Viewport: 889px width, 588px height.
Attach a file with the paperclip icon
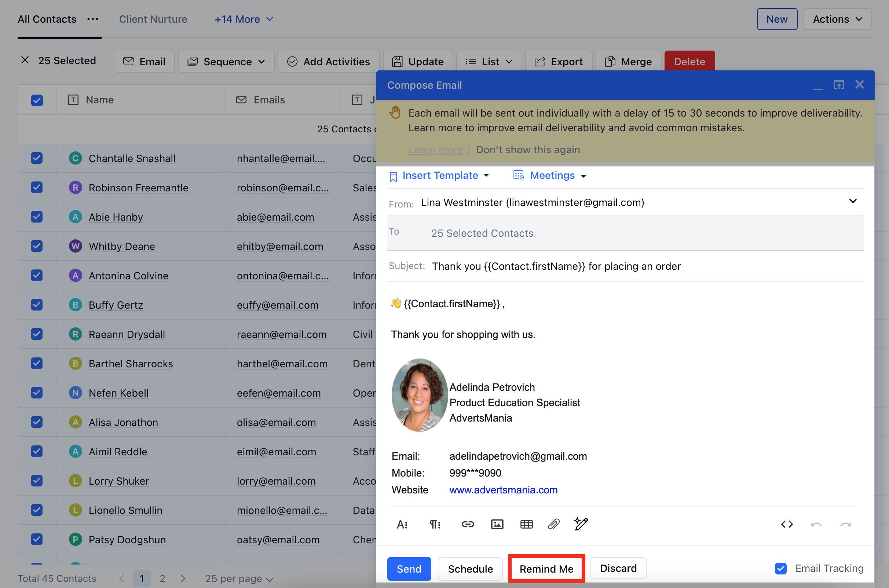[554, 524]
